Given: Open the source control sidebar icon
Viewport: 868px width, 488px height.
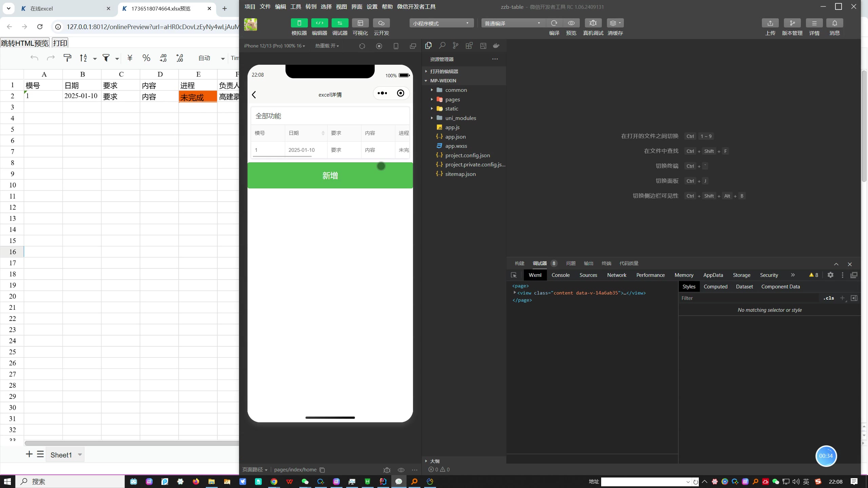Looking at the screenshot, I should pyautogui.click(x=455, y=45).
